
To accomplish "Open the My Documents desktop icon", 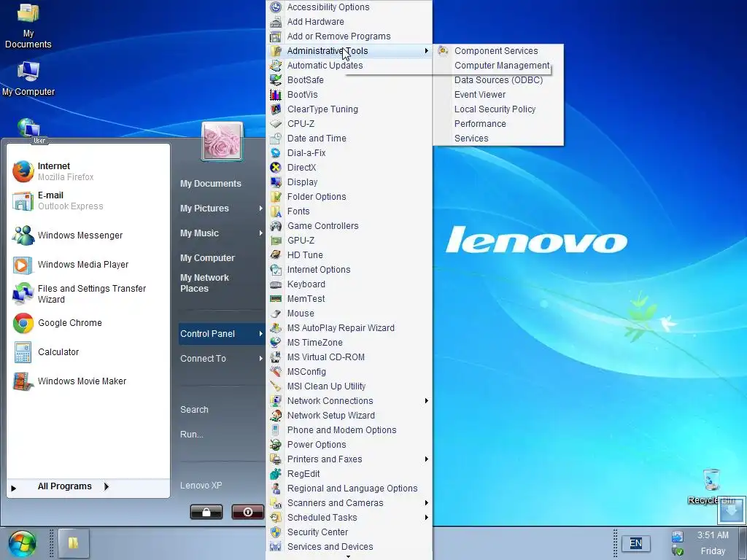I will point(28,13).
